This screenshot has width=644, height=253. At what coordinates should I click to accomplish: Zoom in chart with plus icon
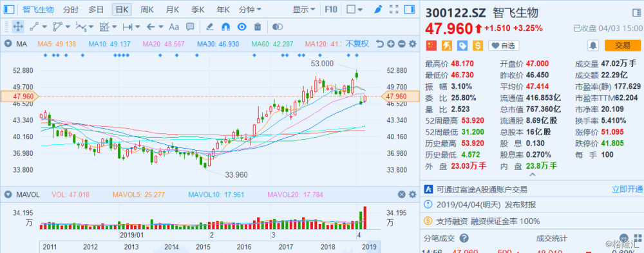391,44
